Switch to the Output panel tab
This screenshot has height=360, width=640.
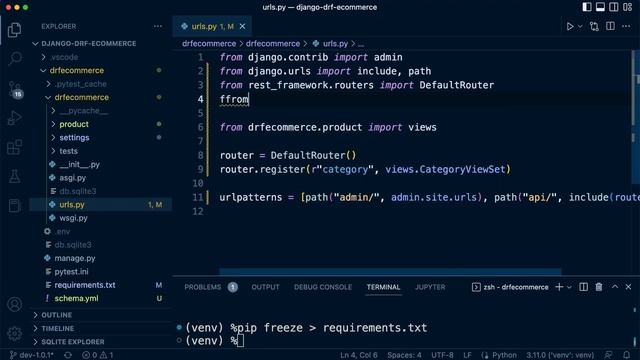pyautogui.click(x=265, y=287)
